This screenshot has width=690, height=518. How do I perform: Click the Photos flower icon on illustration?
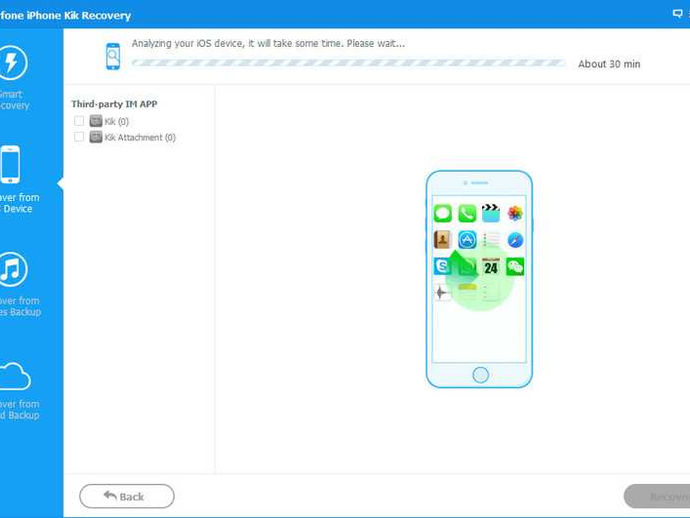pos(515,213)
